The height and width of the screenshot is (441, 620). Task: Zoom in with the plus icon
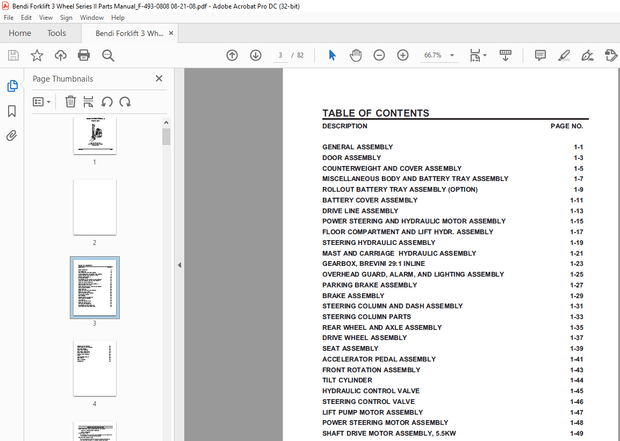pyautogui.click(x=403, y=55)
